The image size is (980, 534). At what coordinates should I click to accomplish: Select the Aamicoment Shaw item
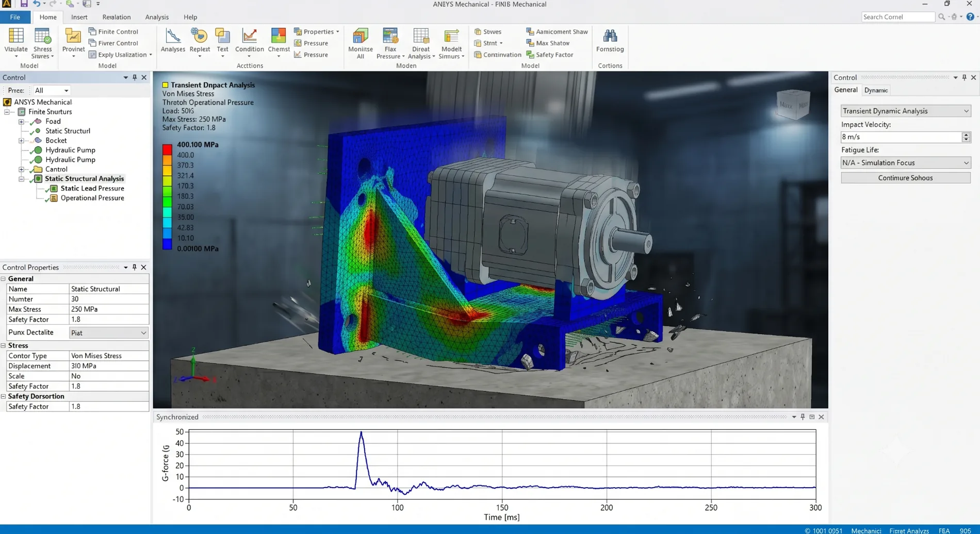click(557, 31)
